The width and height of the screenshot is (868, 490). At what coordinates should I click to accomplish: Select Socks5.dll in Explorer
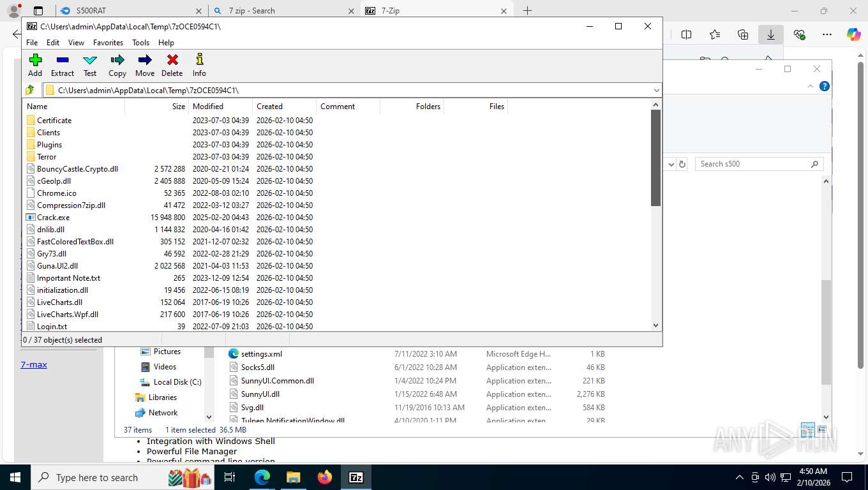pos(257,367)
